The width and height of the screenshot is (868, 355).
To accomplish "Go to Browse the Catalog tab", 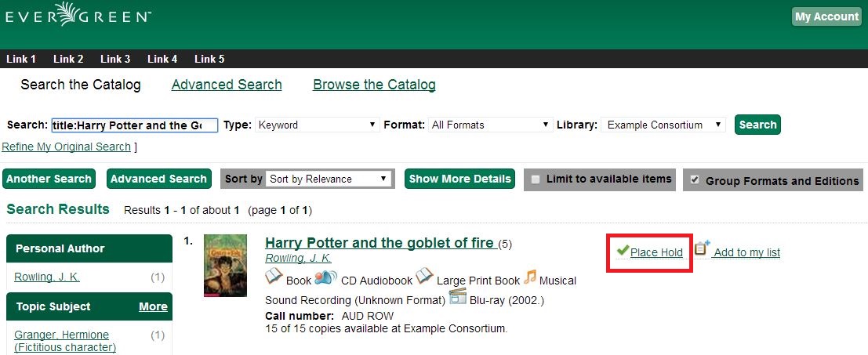I will click(x=374, y=85).
